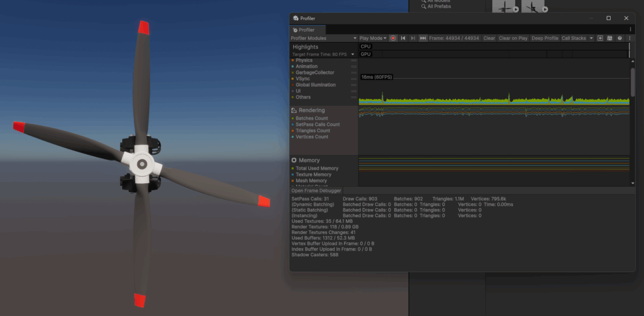Toggle the Deep Profile option
The image size is (644, 316).
pos(545,38)
